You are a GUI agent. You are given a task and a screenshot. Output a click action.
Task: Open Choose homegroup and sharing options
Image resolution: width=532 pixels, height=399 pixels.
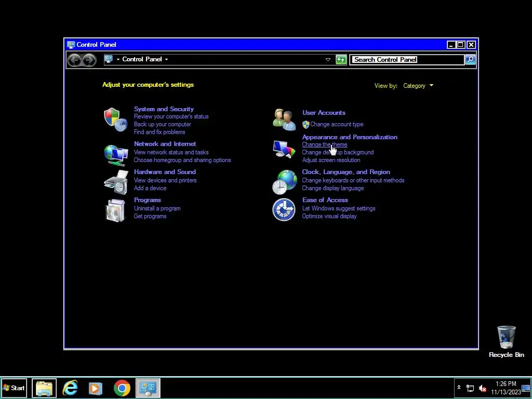point(182,160)
